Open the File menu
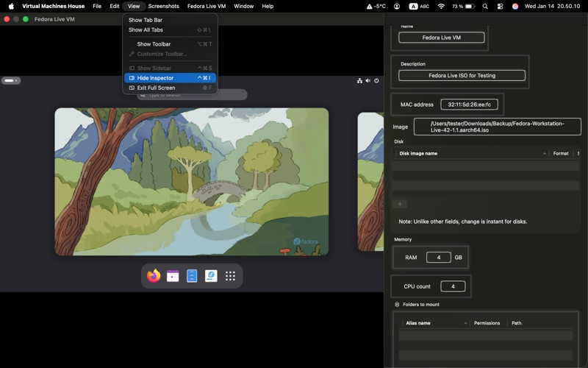Viewport: 588px width, 368px height. pyautogui.click(x=97, y=6)
